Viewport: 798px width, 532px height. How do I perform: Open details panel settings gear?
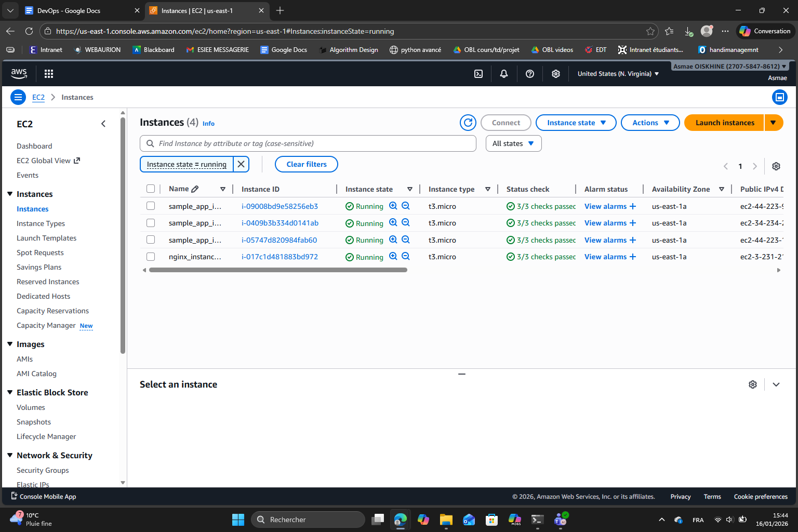point(753,384)
